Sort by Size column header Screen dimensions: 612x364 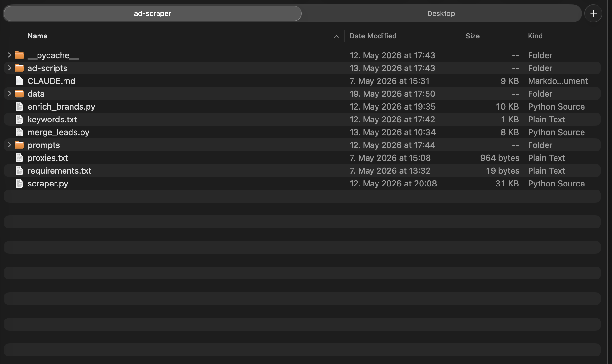[472, 36]
